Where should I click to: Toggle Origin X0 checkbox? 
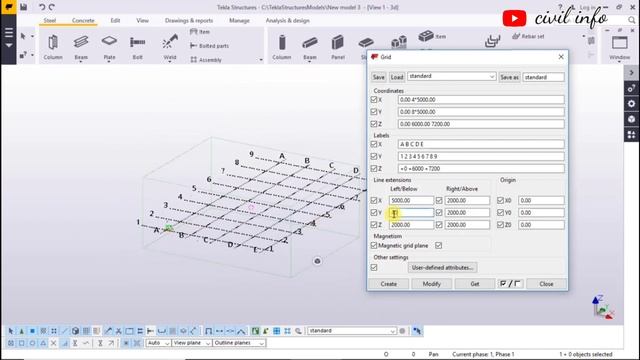(500, 200)
